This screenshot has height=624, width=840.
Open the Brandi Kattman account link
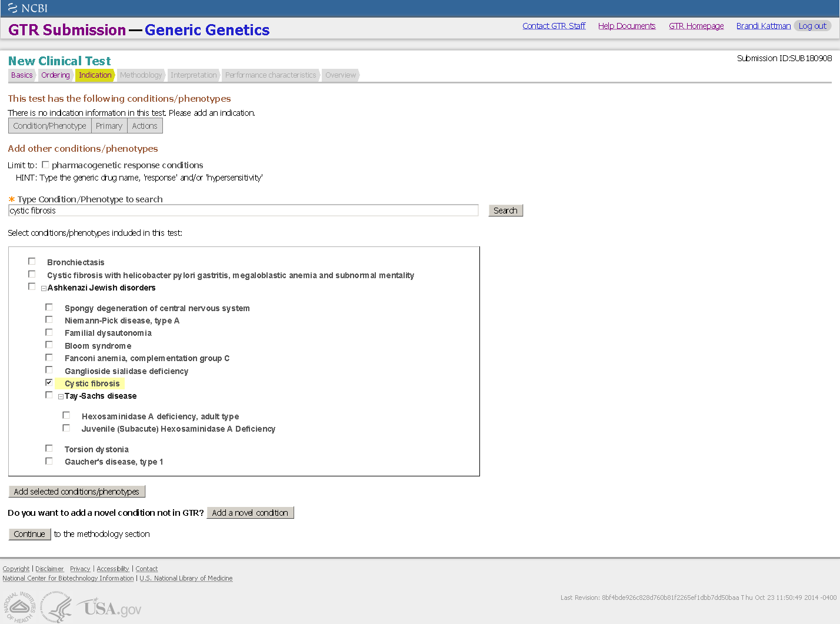[764, 26]
